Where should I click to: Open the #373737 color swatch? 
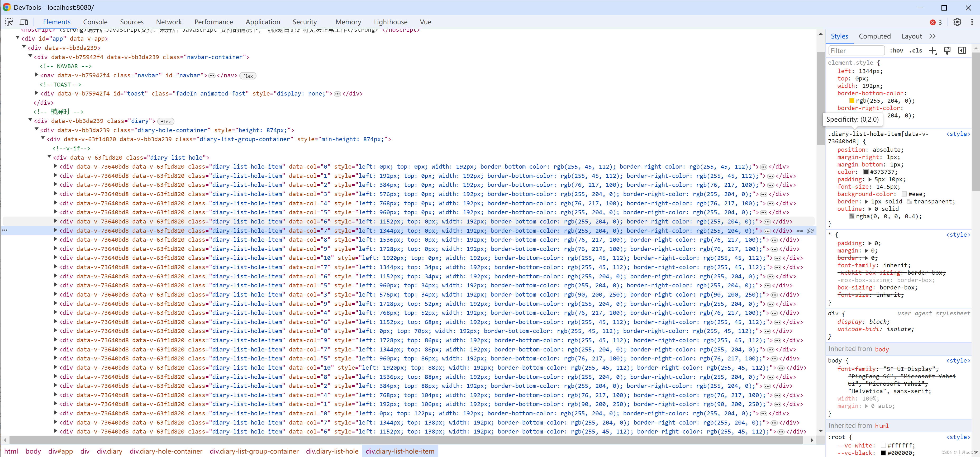pyautogui.click(x=866, y=172)
